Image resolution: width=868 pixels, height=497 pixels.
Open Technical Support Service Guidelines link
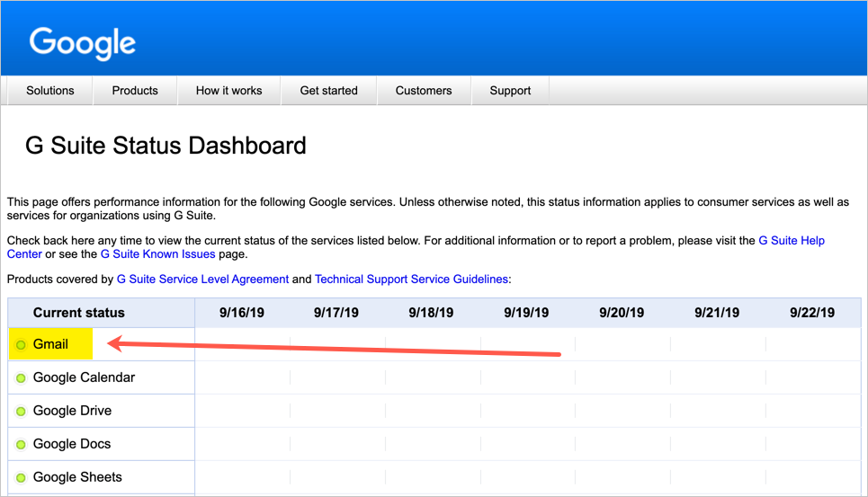(411, 280)
